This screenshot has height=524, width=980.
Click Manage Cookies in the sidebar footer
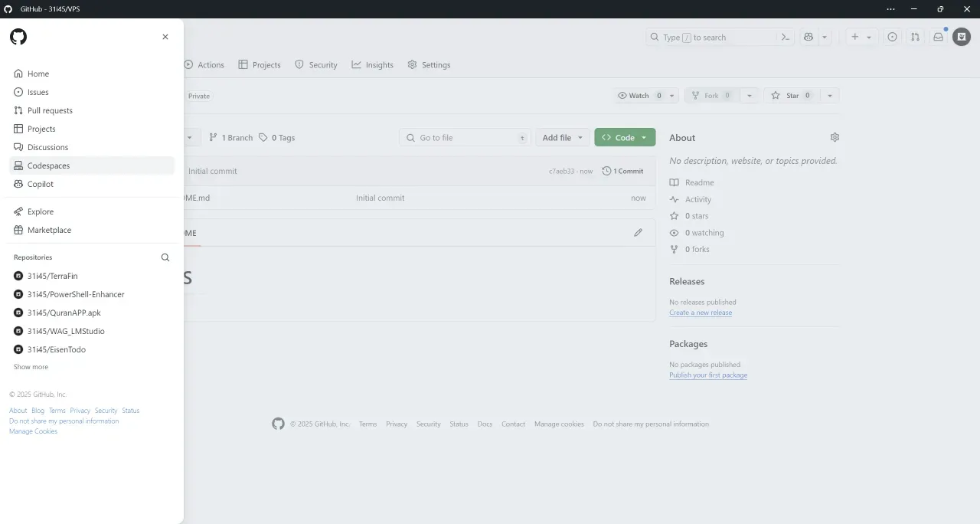point(33,431)
